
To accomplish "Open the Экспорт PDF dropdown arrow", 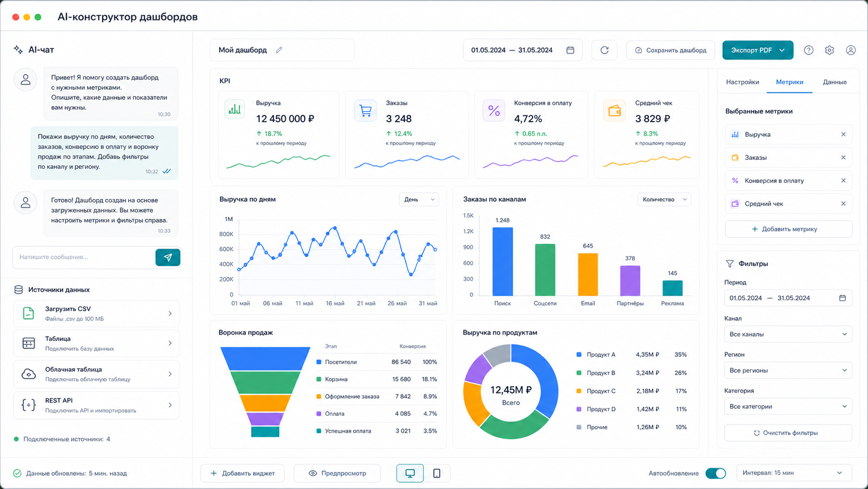I will tap(782, 50).
